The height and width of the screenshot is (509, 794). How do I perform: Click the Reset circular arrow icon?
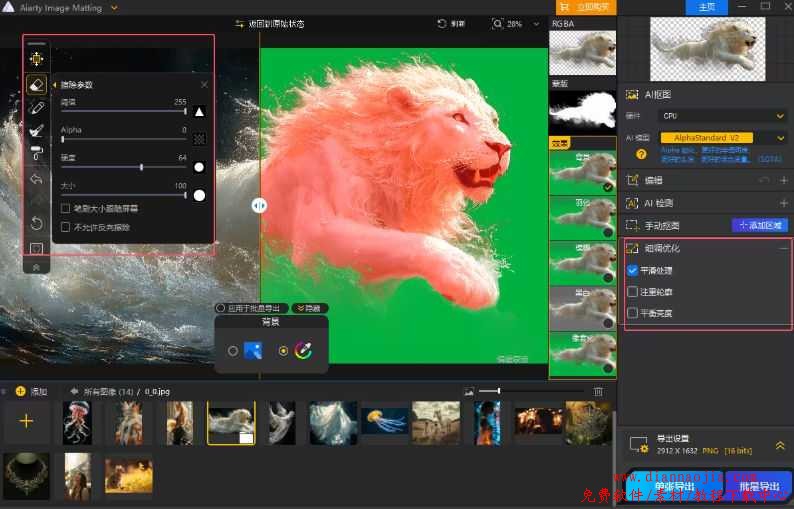[36, 223]
